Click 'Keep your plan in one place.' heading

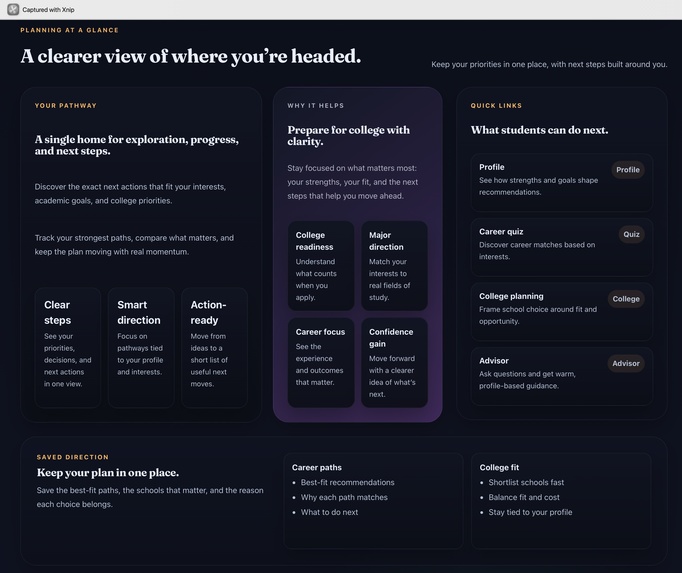point(108,472)
